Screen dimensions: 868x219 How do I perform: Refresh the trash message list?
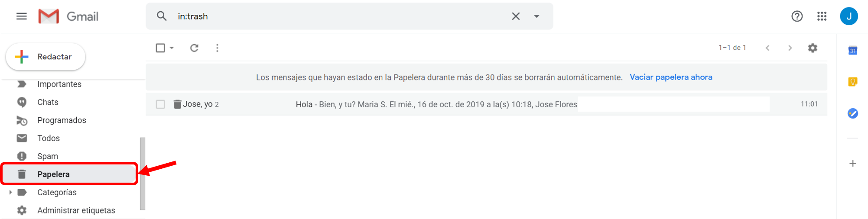point(194,48)
